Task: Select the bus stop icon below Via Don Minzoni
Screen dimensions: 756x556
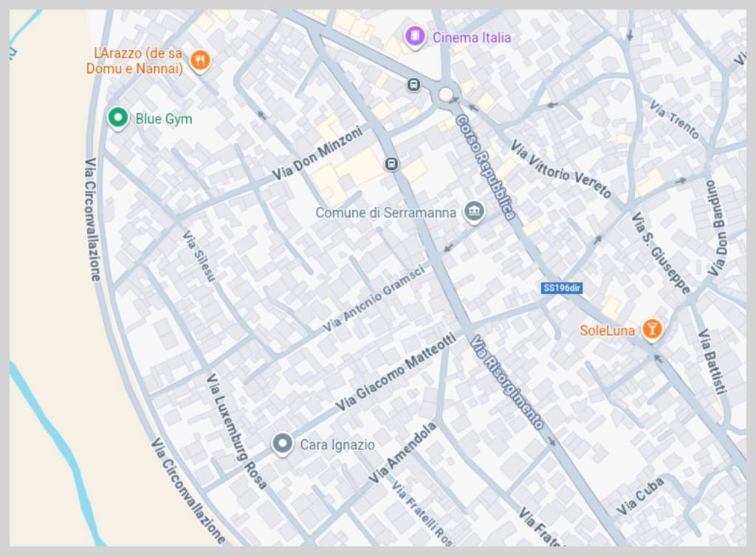Action: point(391,163)
